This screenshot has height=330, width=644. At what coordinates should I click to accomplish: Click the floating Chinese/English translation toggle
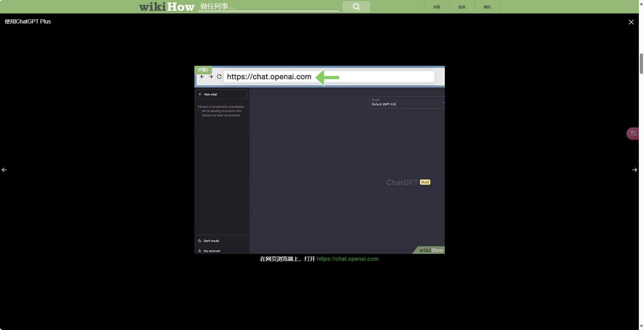(x=633, y=134)
